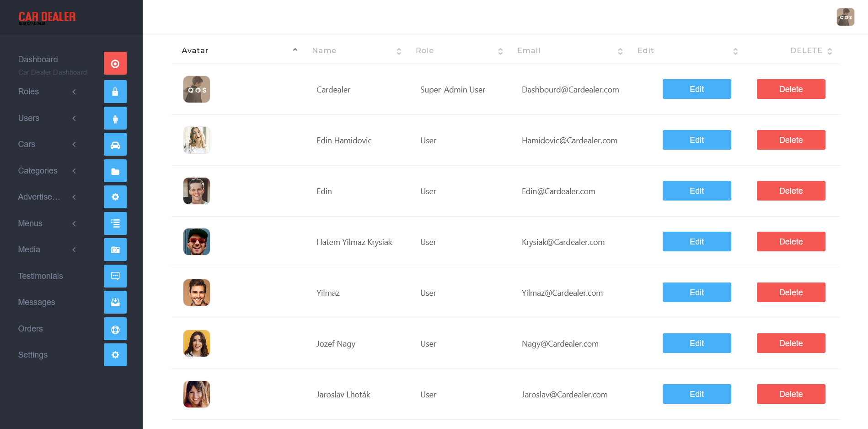The height and width of the screenshot is (429, 868).
Task: Click the Menus list icon
Action: tap(115, 223)
